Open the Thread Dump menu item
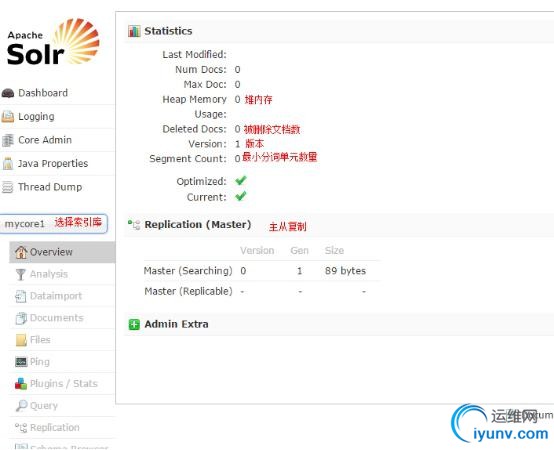 58,187
